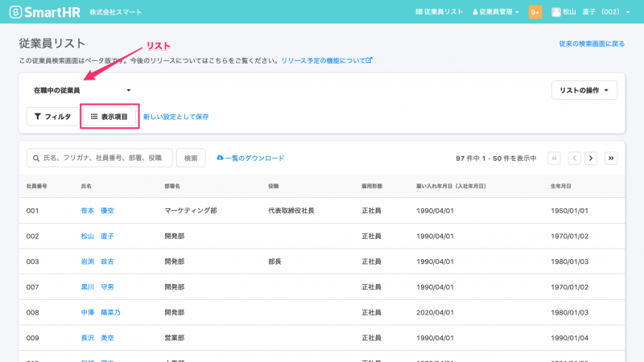Open the 従業員リスト menu item in header
644x362 pixels.
pos(439,12)
